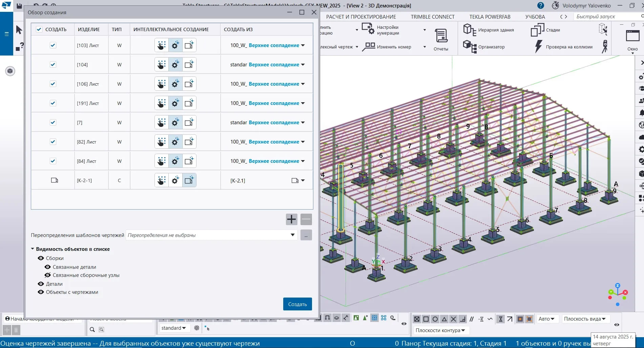Hide Детали using its eye icon
Screen dimensions: 644x348
[x=41, y=284]
